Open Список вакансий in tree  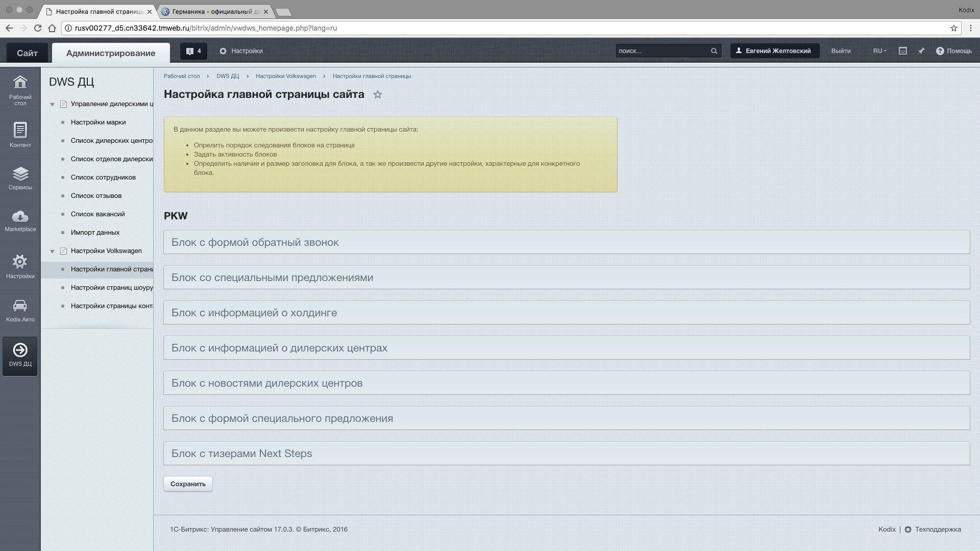click(97, 214)
